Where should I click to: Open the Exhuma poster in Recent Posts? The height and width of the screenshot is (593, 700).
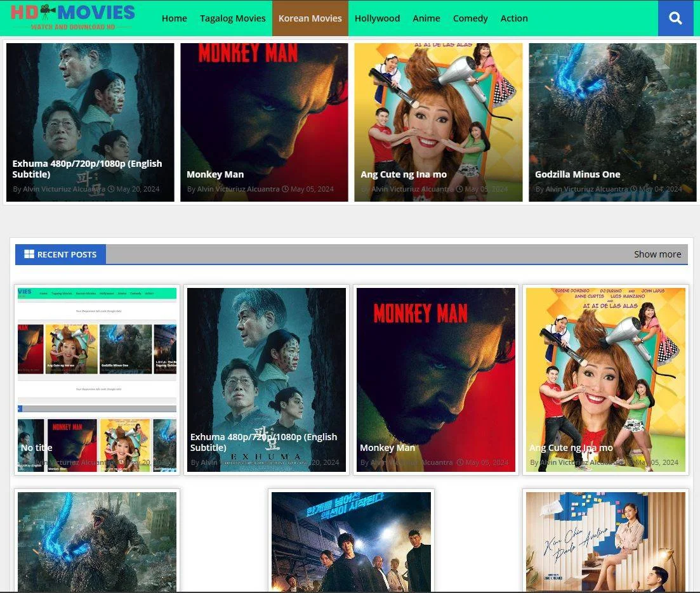pyautogui.click(x=267, y=380)
